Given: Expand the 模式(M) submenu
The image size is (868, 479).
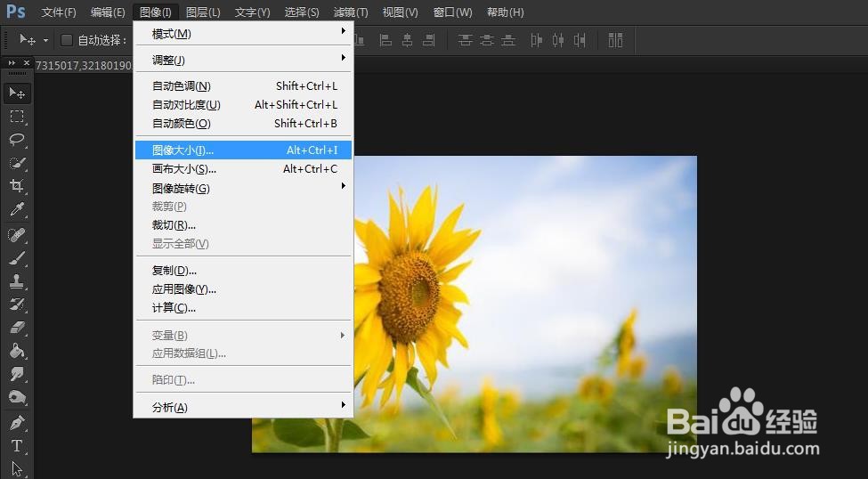Looking at the screenshot, I should click(244, 34).
